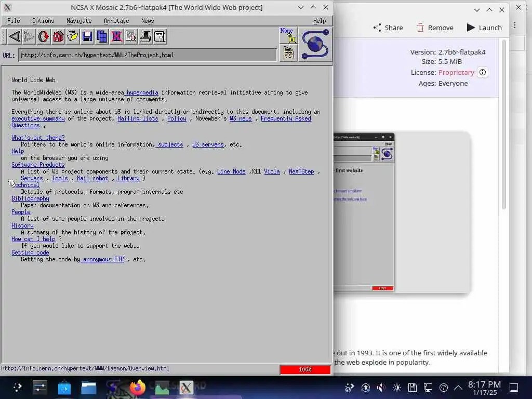The image size is (532, 399).
Task: Open the Options menu
Action: (x=43, y=21)
